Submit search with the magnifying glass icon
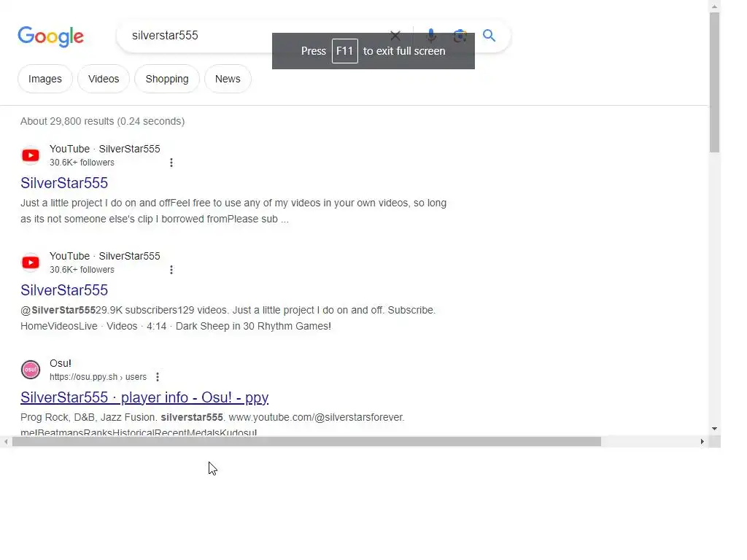747x560 pixels. tap(489, 35)
